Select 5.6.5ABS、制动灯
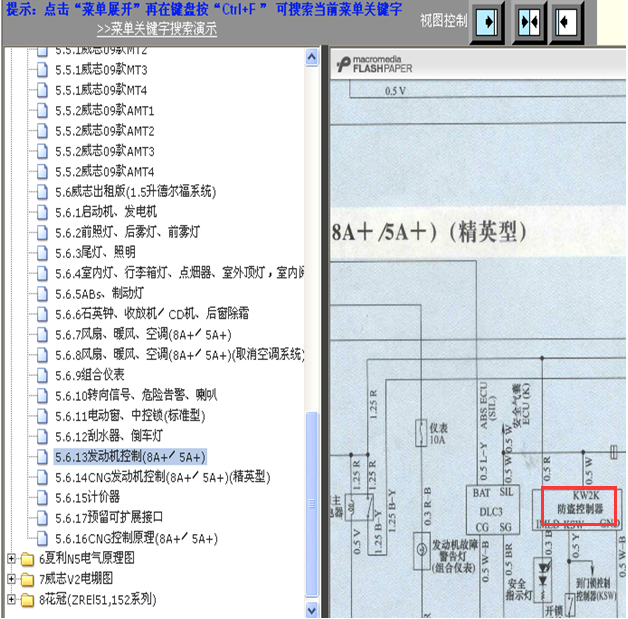The height and width of the screenshot is (619, 628). click(x=99, y=293)
